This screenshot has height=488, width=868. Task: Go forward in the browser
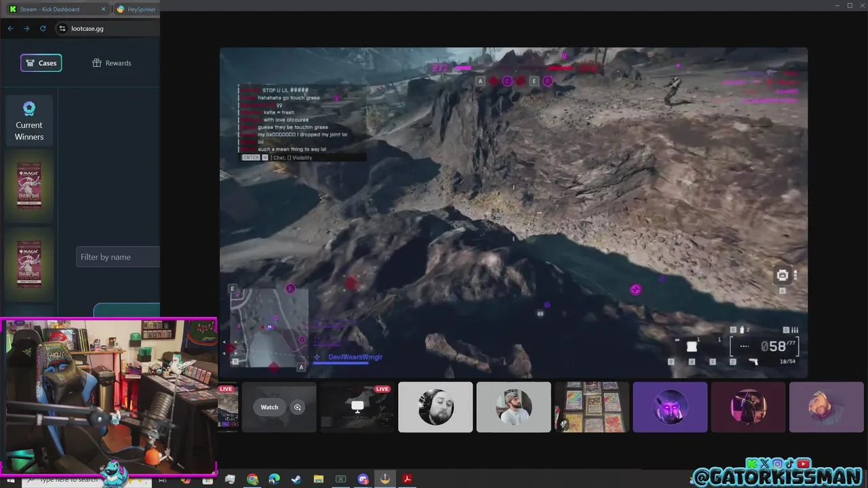click(x=26, y=28)
